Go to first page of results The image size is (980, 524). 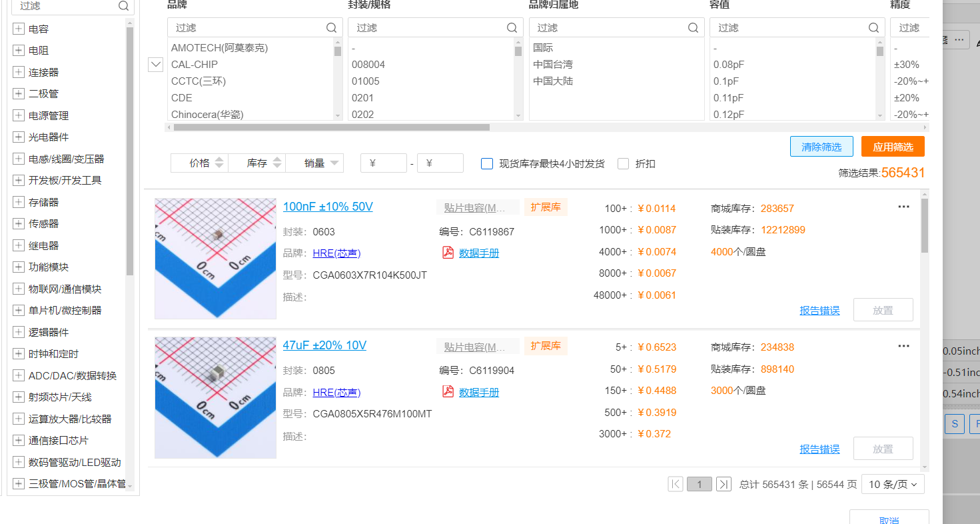(676, 485)
